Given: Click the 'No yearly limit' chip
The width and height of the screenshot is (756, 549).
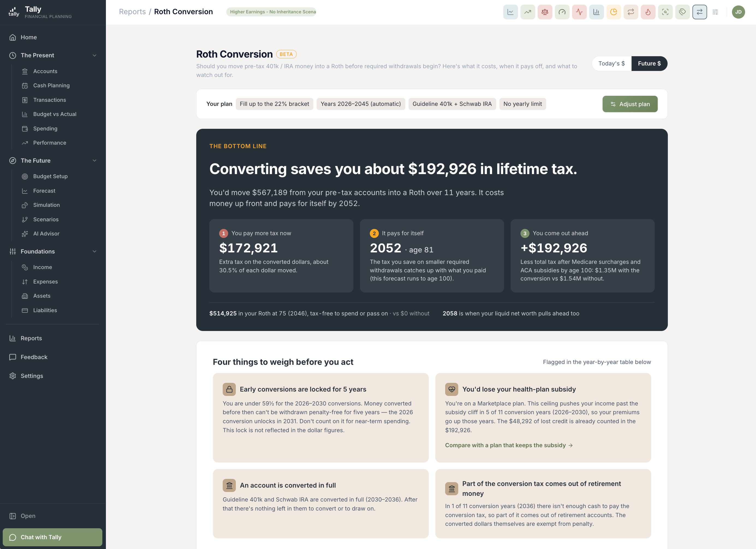Looking at the screenshot, I should pos(522,104).
